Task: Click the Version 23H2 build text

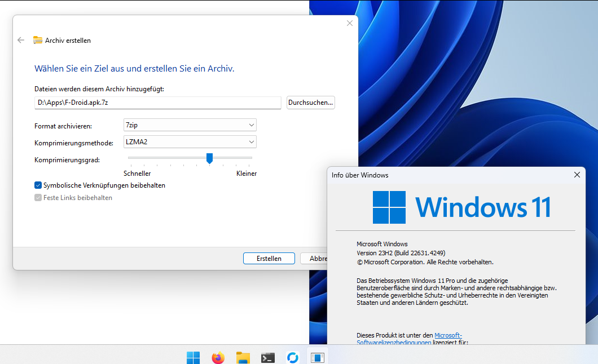Action: (x=401, y=253)
